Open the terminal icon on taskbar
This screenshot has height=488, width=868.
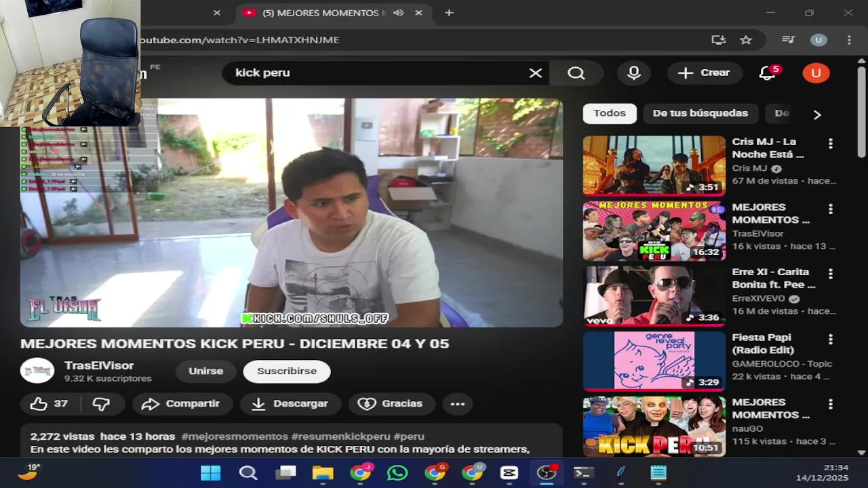point(584,472)
